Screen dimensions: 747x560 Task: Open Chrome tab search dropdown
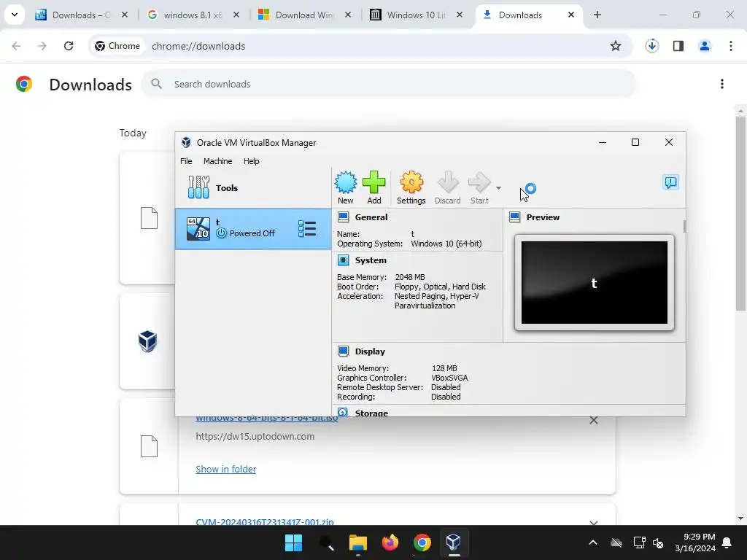15,15
